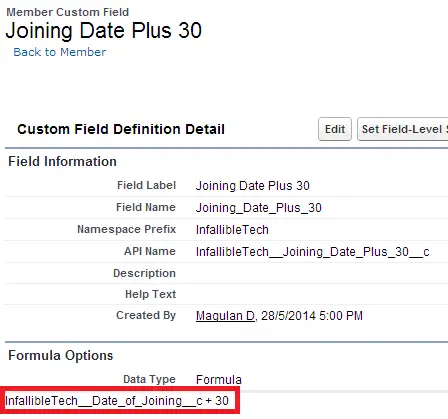Click the Description field label

tap(144, 273)
